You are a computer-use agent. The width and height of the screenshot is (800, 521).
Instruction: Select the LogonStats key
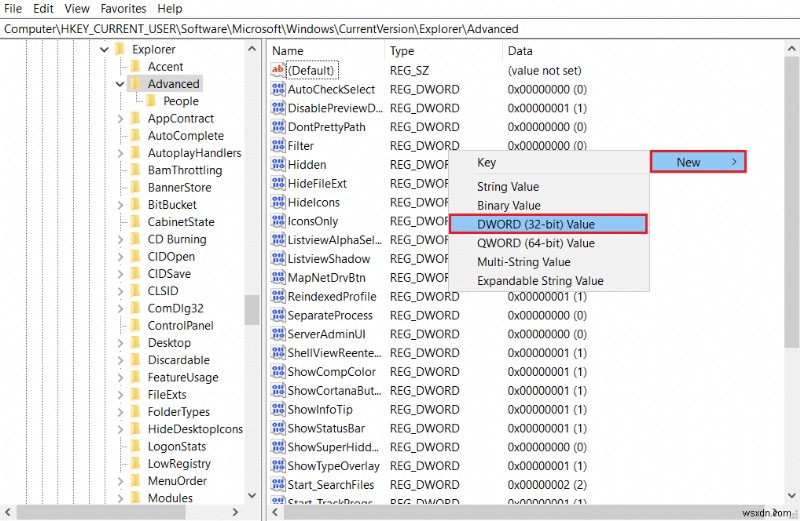pos(177,446)
